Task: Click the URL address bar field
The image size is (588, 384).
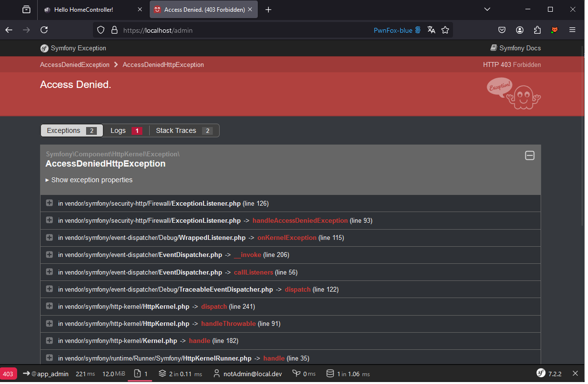Action: coord(245,30)
